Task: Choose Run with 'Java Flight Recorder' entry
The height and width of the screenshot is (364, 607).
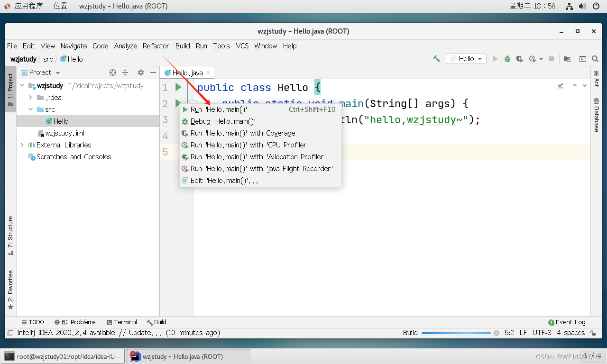Action: pyautogui.click(x=260, y=169)
